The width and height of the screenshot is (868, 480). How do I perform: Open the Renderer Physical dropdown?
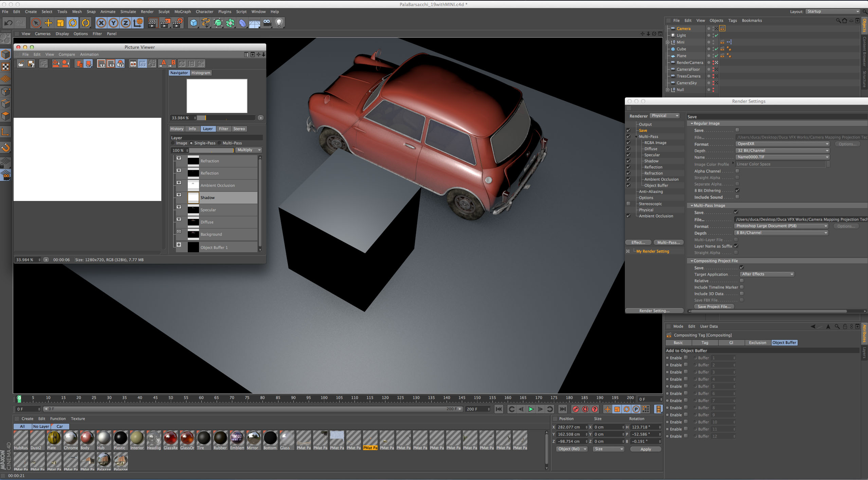click(x=665, y=116)
